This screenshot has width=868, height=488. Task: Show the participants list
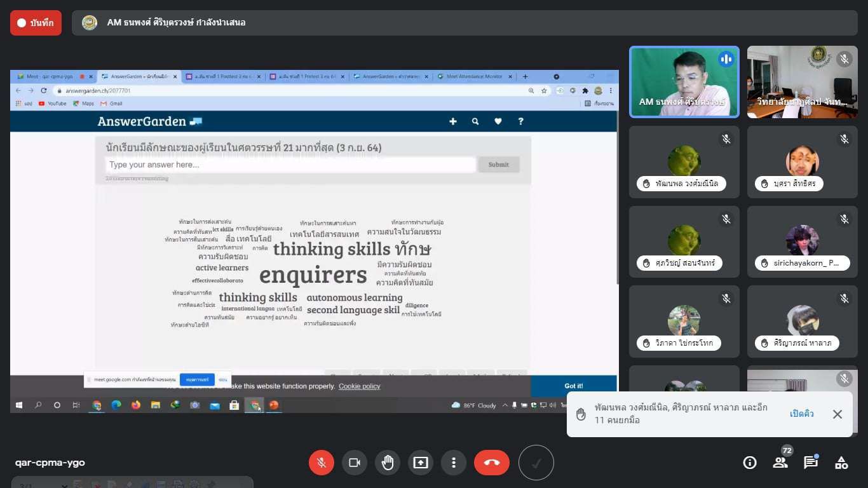pos(780,463)
